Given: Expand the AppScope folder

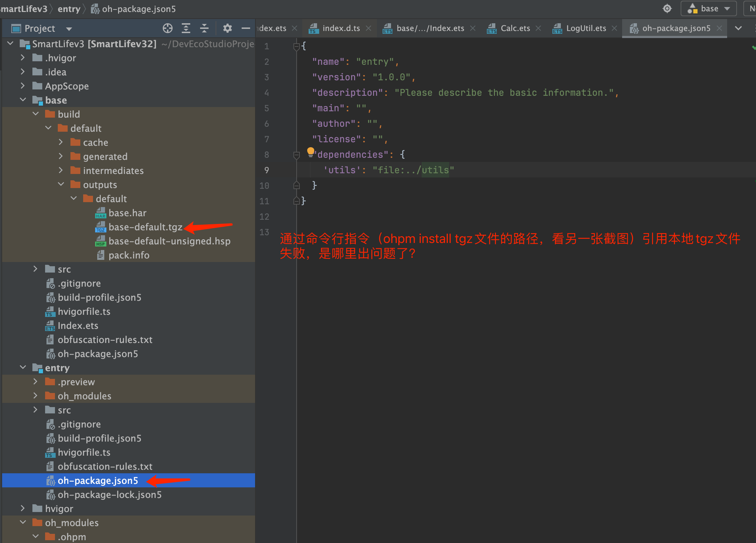Looking at the screenshot, I should [x=23, y=86].
